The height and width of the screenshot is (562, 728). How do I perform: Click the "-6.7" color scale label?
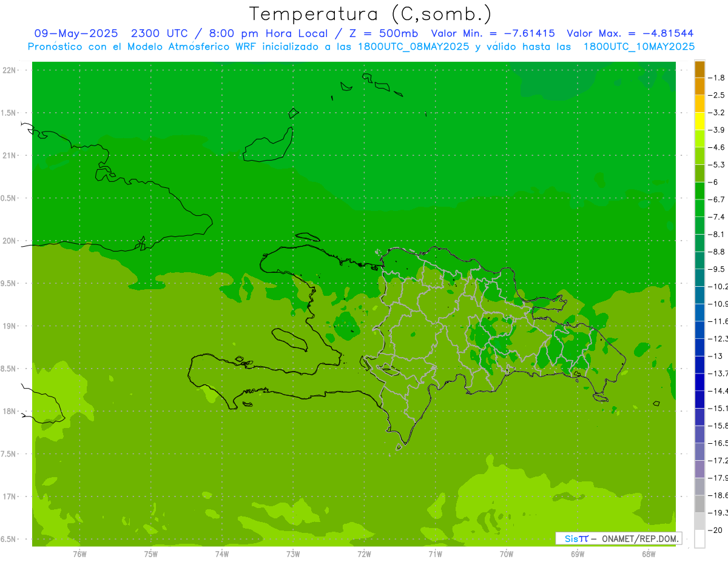[x=717, y=199]
